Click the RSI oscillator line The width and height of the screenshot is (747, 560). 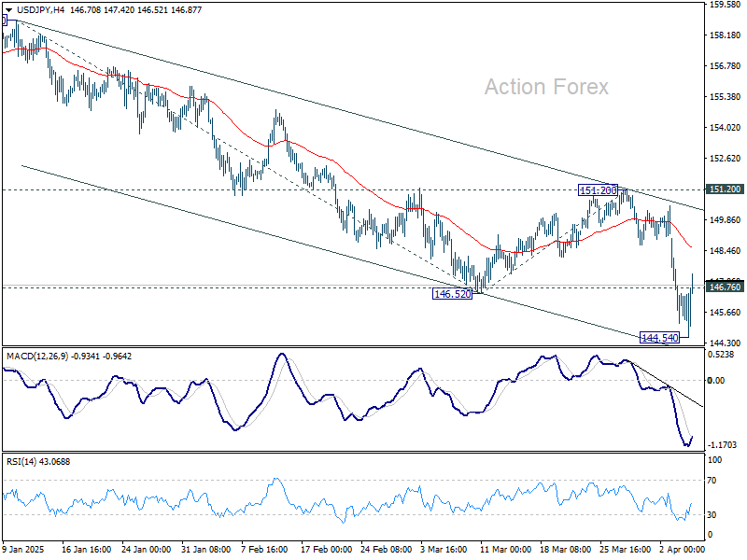pyautogui.click(x=373, y=509)
